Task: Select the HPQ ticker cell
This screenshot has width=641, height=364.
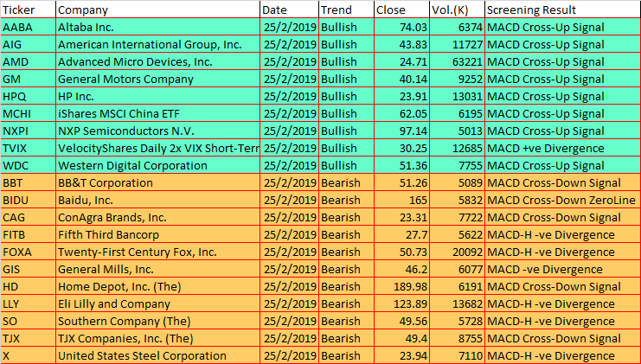Action: [29, 96]
